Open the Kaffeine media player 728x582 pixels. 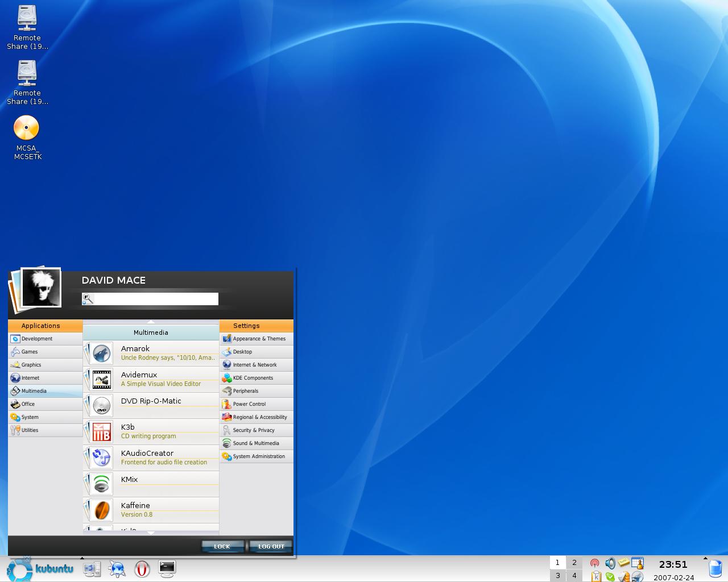pos(151,510)
